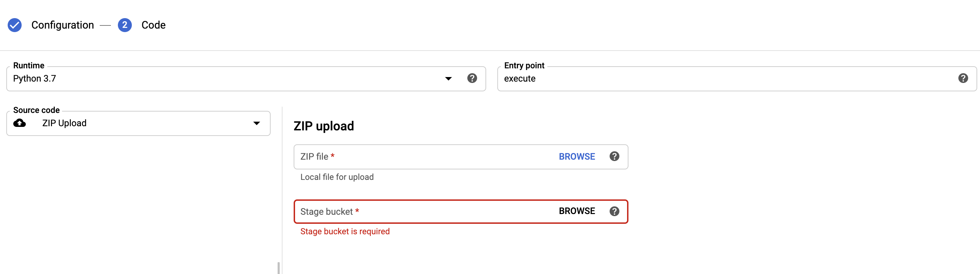Click the Python 3.7 runtime value

tap(35, 79)
